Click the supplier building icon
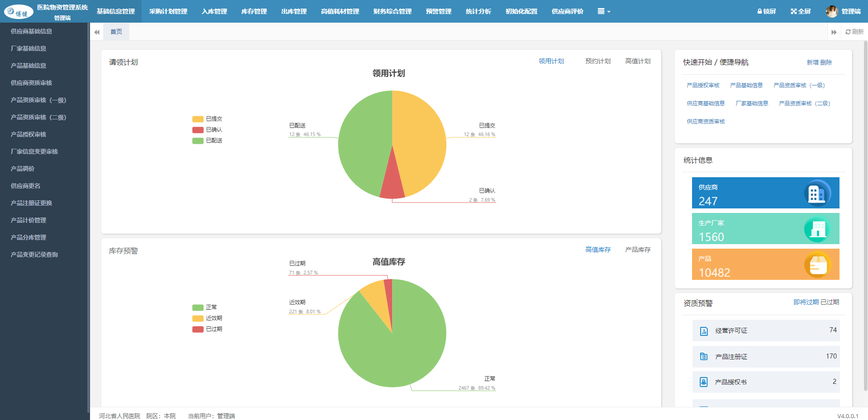The height and width of the screenshot is (420, 868). [817, 193]
